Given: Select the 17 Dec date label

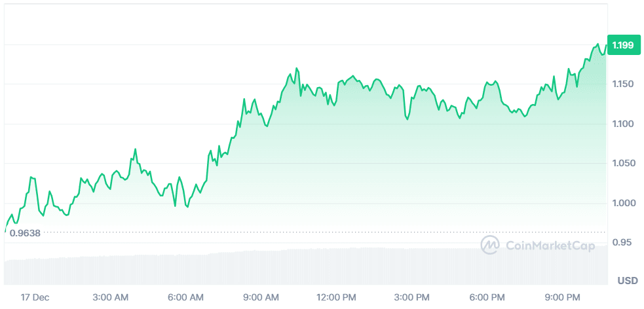Looking at the screenshot, I should tap(35, 297).
